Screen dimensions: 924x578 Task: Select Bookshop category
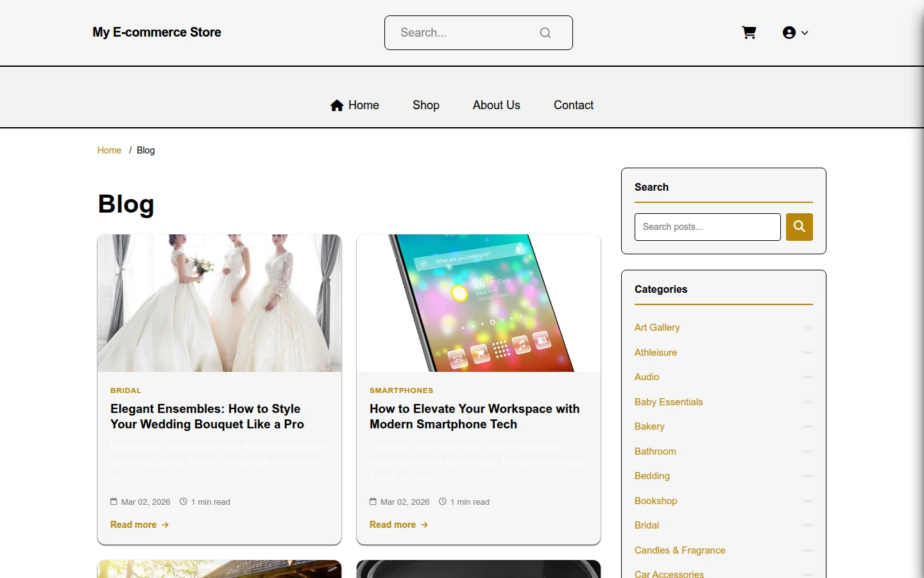(x=656, y=501)
